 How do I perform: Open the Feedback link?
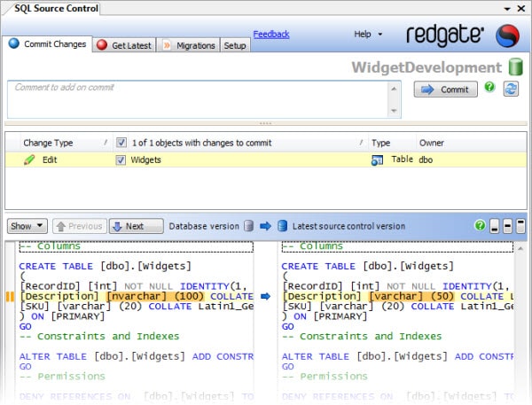click(271, 35)
